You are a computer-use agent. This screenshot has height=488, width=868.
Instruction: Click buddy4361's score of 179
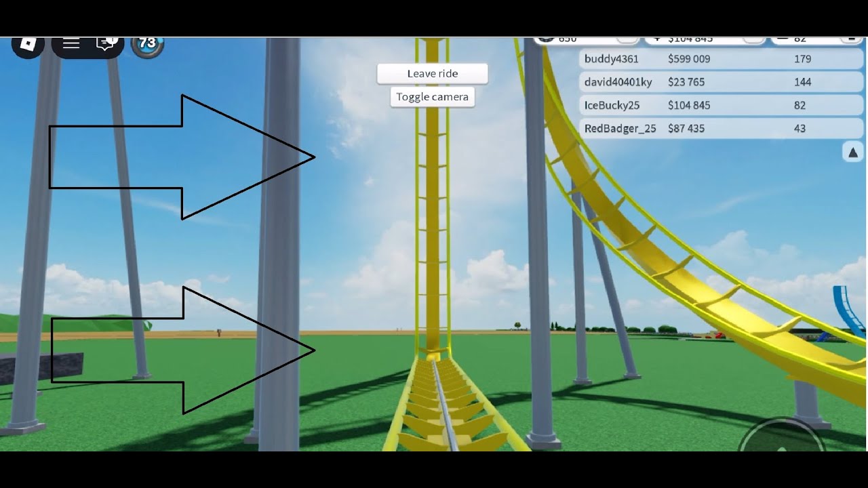pos(803,59)
